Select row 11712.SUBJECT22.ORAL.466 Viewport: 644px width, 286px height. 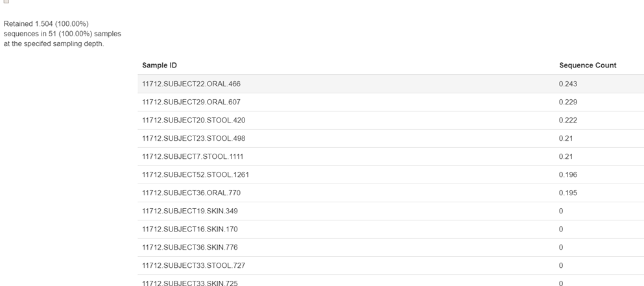[x=191, y=84]
